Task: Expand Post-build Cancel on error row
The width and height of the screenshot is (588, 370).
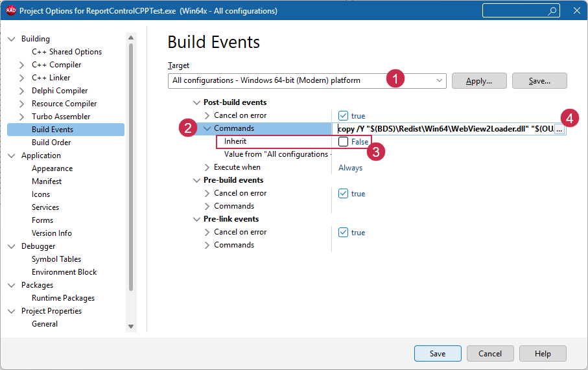Action: click(207, 115)
